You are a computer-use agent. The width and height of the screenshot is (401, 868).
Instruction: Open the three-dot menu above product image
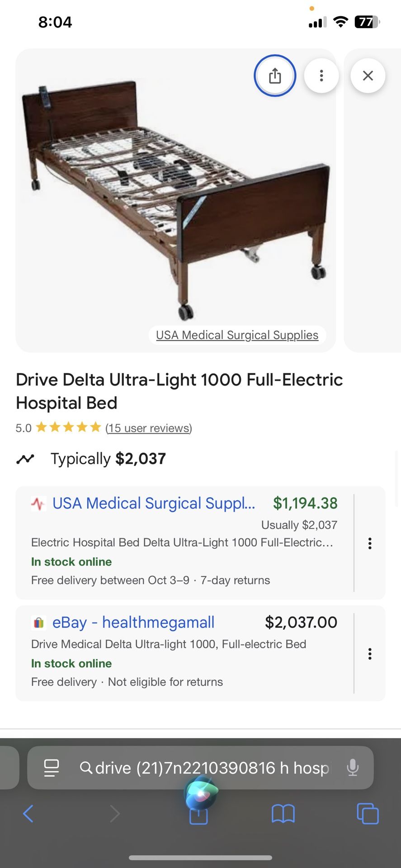pos(321,75)
